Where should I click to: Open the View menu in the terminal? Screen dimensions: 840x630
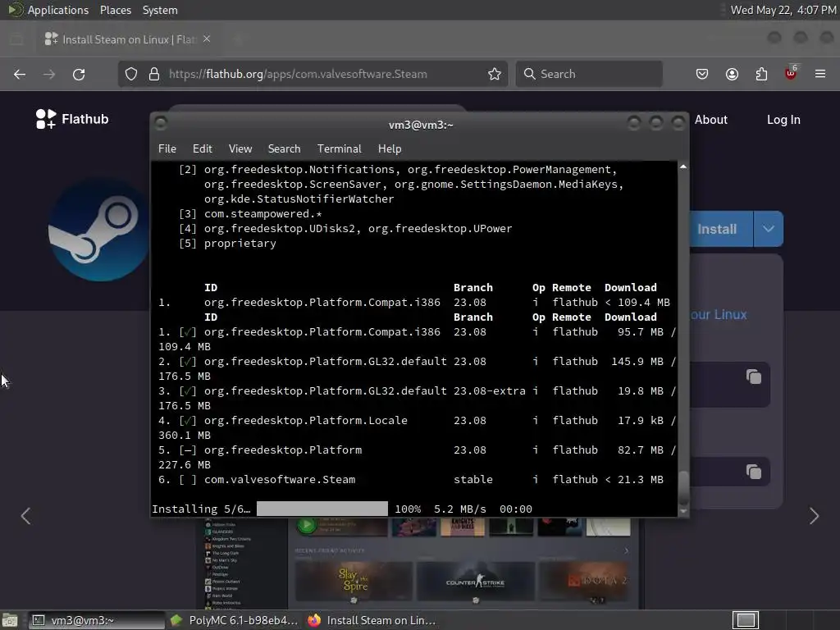point(240,149)
